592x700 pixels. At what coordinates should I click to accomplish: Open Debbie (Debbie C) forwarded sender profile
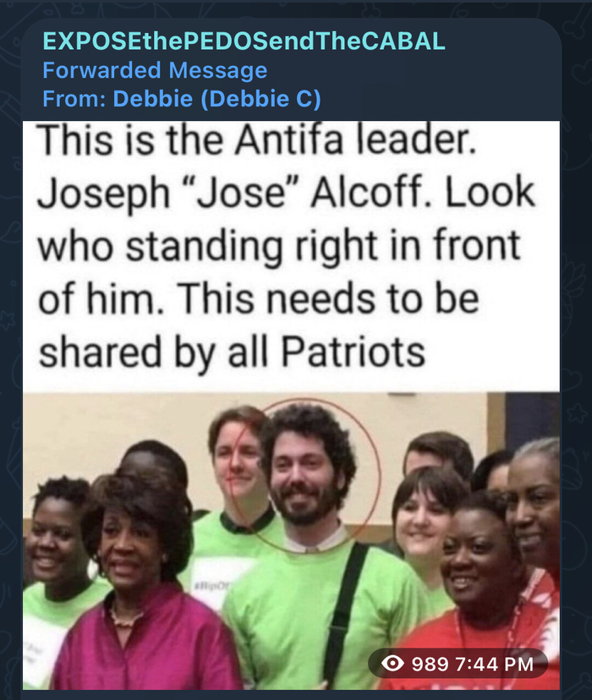click(x=217, y=98)
